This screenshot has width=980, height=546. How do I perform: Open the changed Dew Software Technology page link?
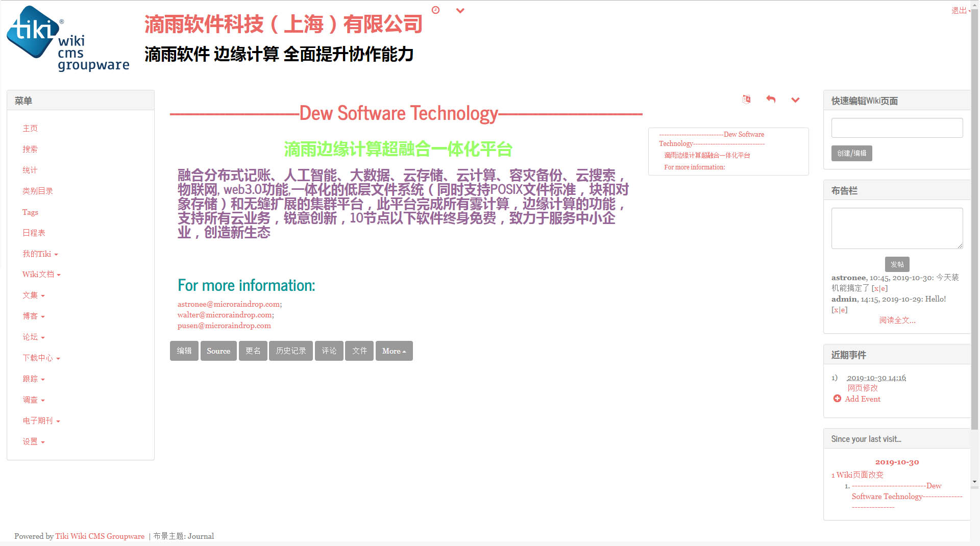click(907, 497)
